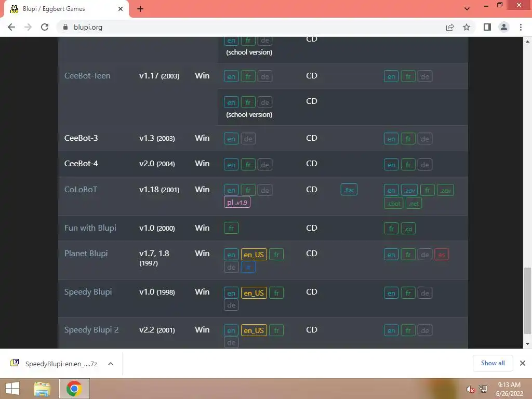Close the Blupi / Eggbert Games tab
The height and width of the screenshot is (399, 532).
coord(121,9)
